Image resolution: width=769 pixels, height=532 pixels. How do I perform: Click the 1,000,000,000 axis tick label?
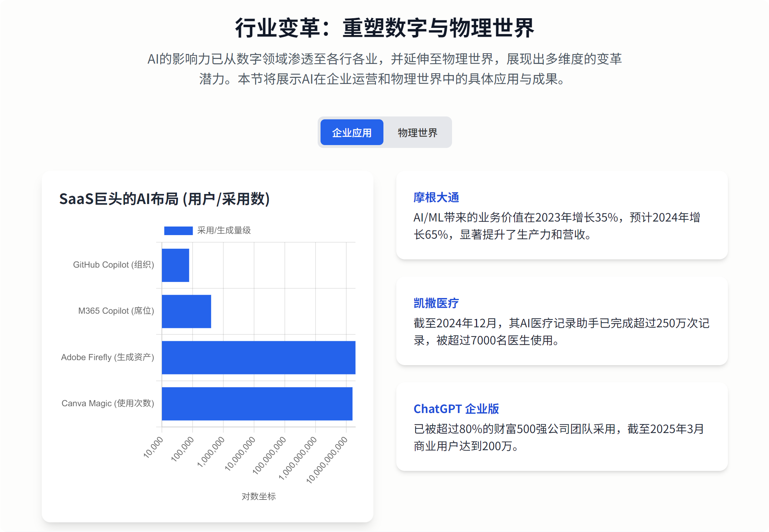click(298, 458)
